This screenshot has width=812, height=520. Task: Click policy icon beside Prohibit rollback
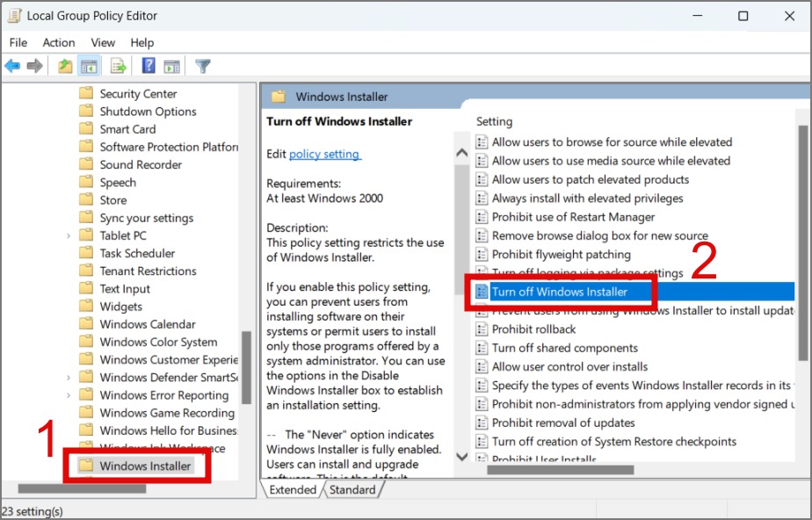482,329
